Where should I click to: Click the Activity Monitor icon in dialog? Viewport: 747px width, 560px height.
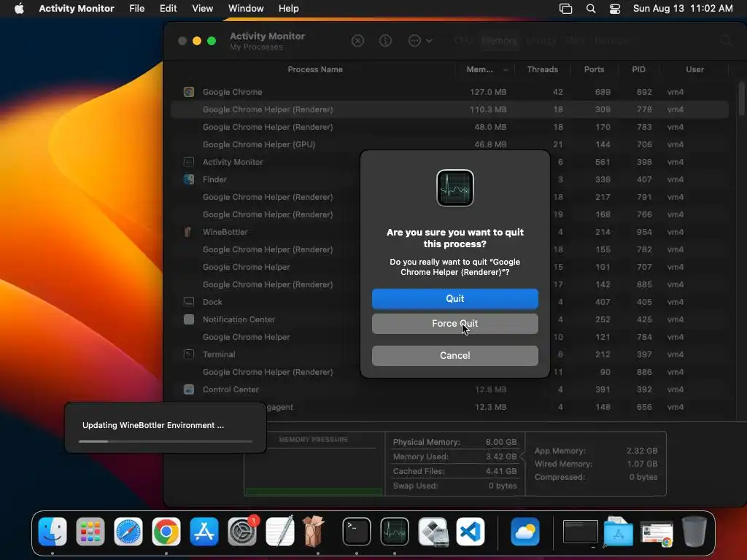pos(455,188)
